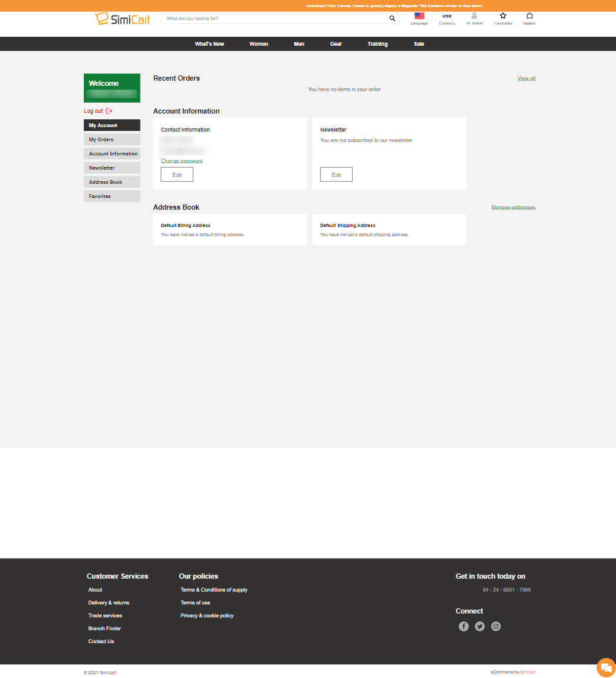Image resolution: width=616 pixels, height=678 pixels.
Task: Open the Men menu
Action: pos(299,44)
